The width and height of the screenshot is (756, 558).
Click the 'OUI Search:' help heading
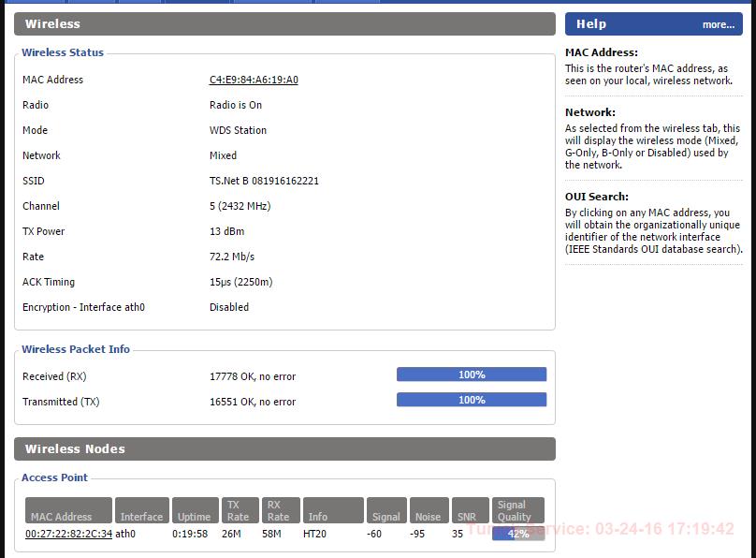click(597, 197)
